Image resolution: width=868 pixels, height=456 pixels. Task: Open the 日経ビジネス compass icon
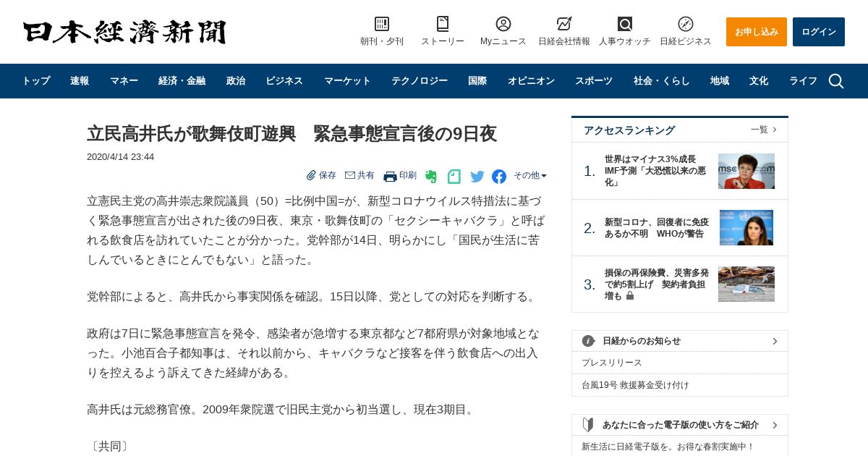[686, 24]
